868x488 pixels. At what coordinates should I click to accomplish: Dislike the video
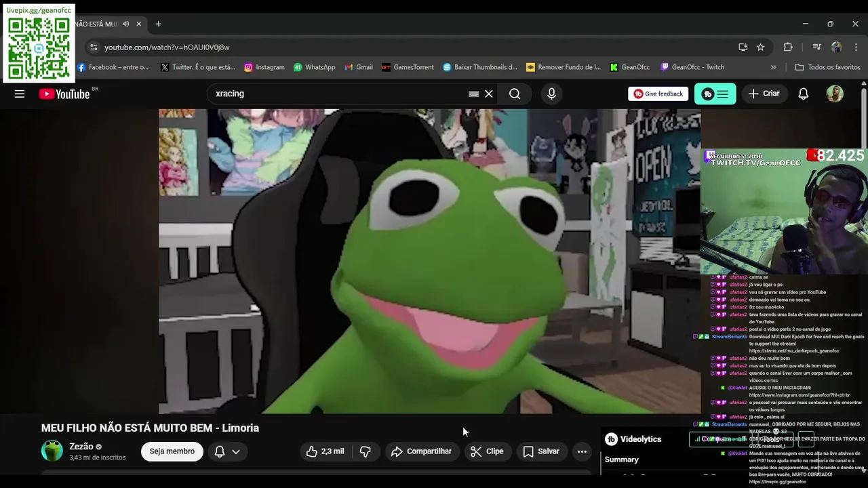click(366, 451)
